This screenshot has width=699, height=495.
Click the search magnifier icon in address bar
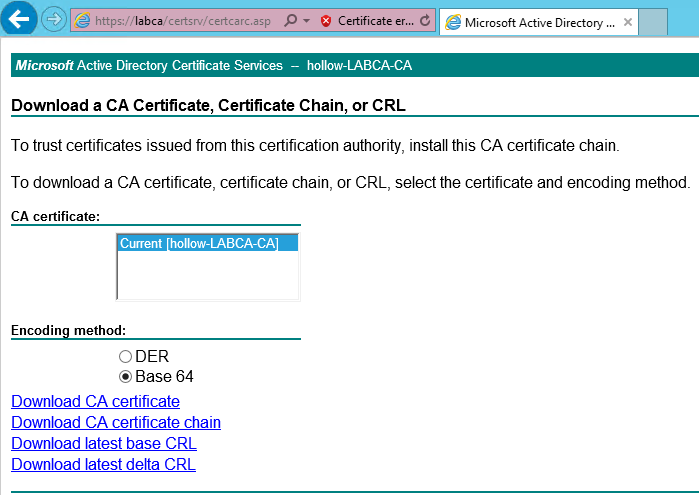tap(290, 20)
